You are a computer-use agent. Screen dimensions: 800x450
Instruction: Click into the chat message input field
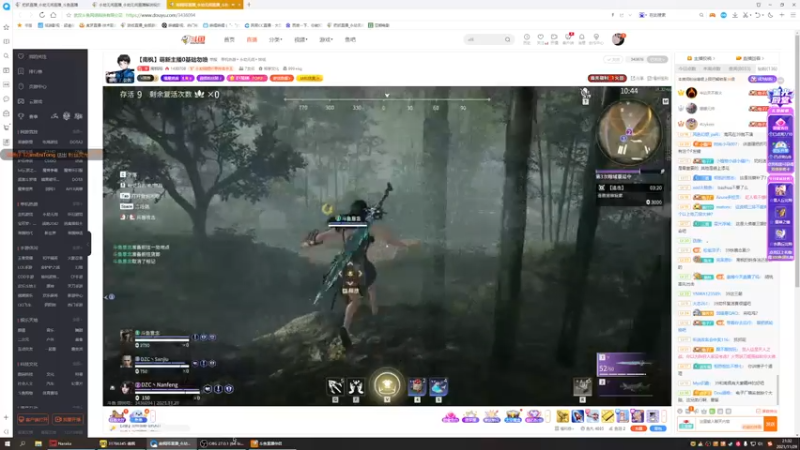coord(729,422)
